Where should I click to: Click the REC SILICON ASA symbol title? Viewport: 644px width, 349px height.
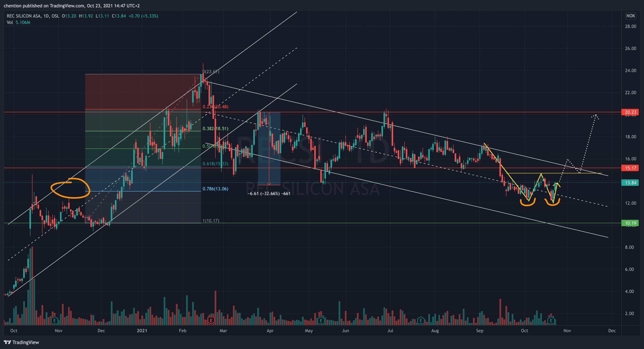coord(24,16)
